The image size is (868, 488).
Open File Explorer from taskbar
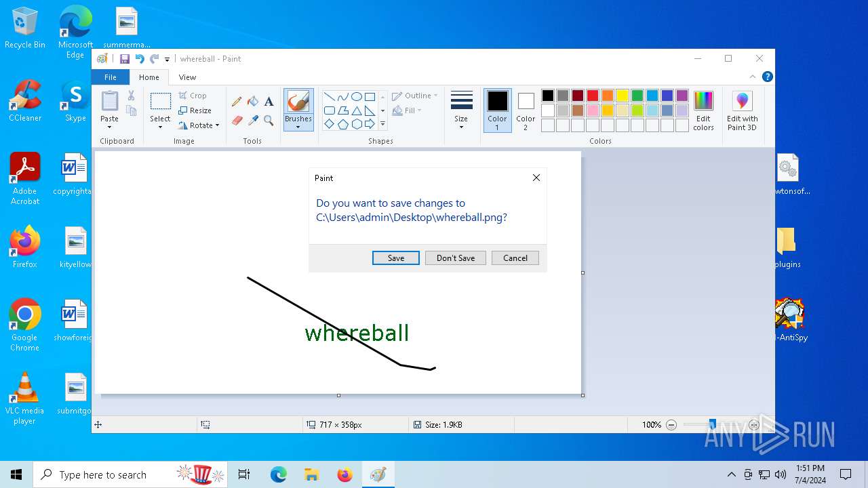311,474
